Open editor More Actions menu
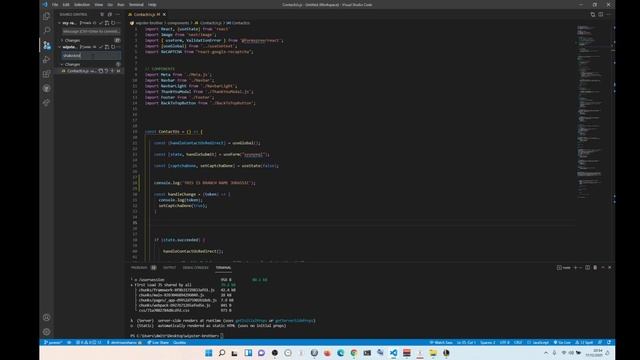 point(608,14)
